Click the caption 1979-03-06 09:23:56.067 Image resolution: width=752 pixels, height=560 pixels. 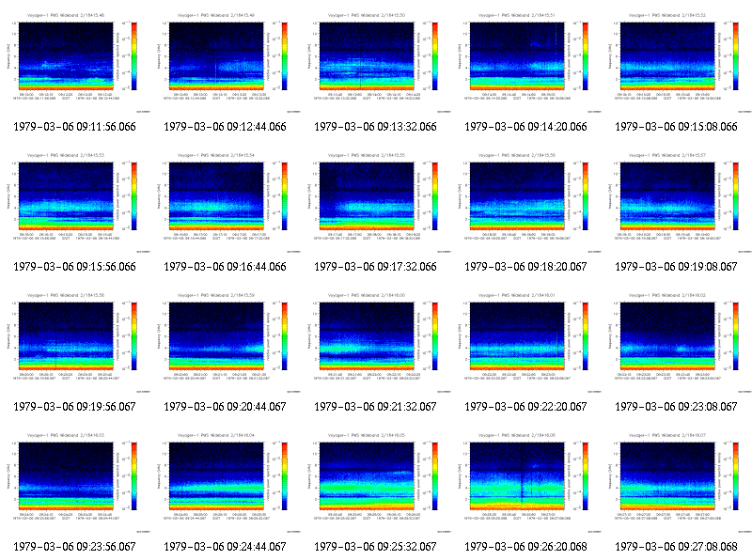click(75, 547)
